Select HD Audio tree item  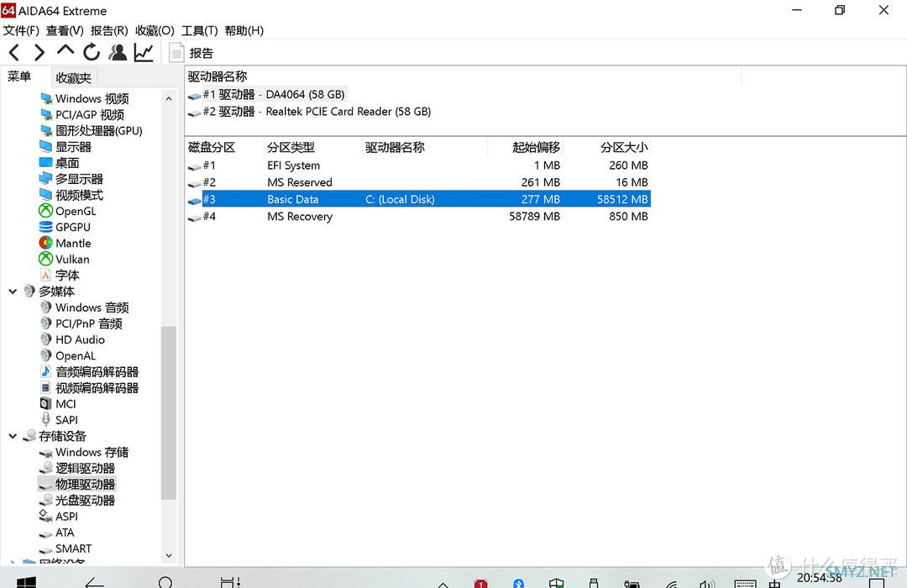coord(72,339)
